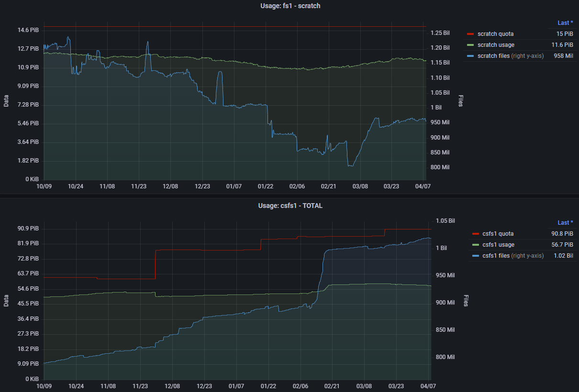
Task: Open the 'Usage: csfs1 - TOTAL' panel menu
Action: tap(290, 206)
